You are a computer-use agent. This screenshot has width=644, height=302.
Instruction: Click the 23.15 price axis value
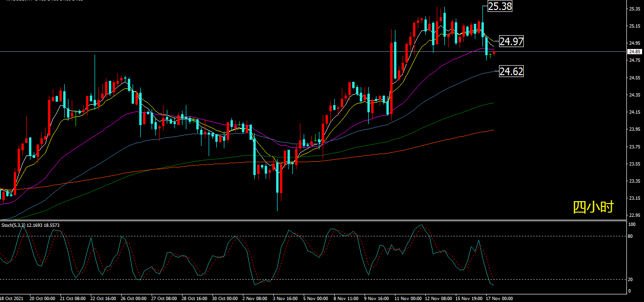[x=635, y=198]
